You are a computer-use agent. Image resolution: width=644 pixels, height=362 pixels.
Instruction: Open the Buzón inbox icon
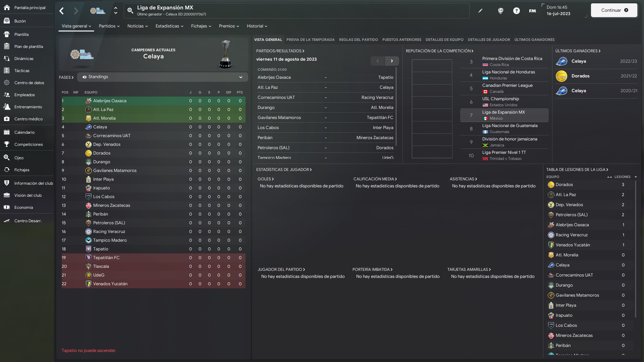tap(7, 21)
